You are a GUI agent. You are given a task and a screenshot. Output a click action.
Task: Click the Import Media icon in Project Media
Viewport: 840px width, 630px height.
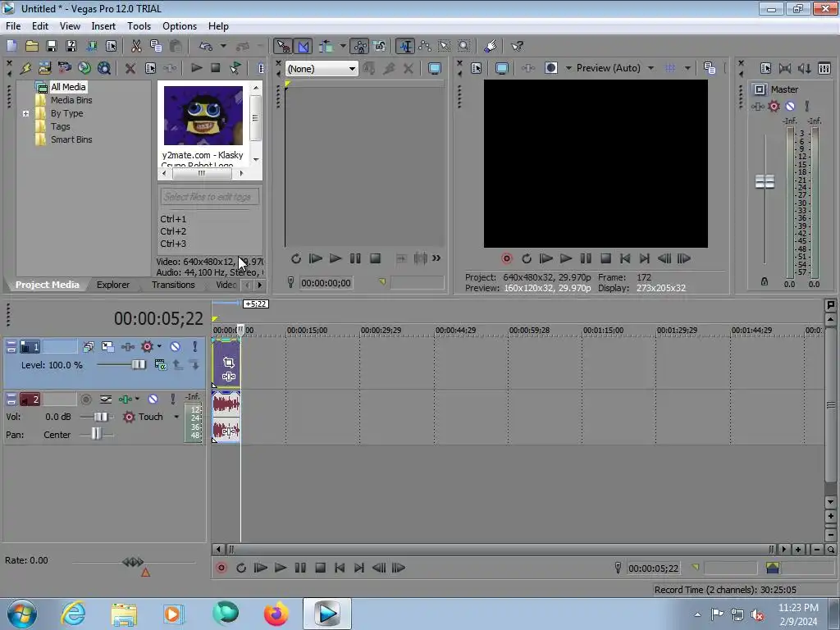click(44, 68)
